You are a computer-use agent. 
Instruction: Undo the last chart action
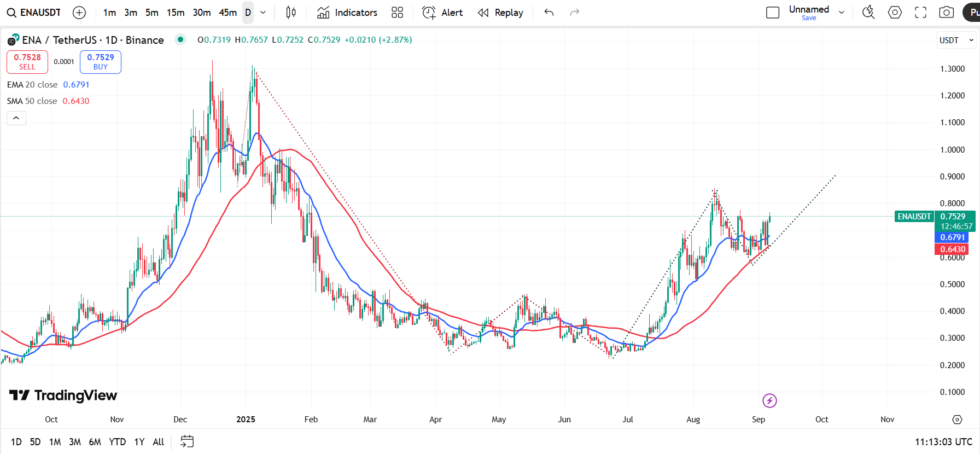[549, 13]
